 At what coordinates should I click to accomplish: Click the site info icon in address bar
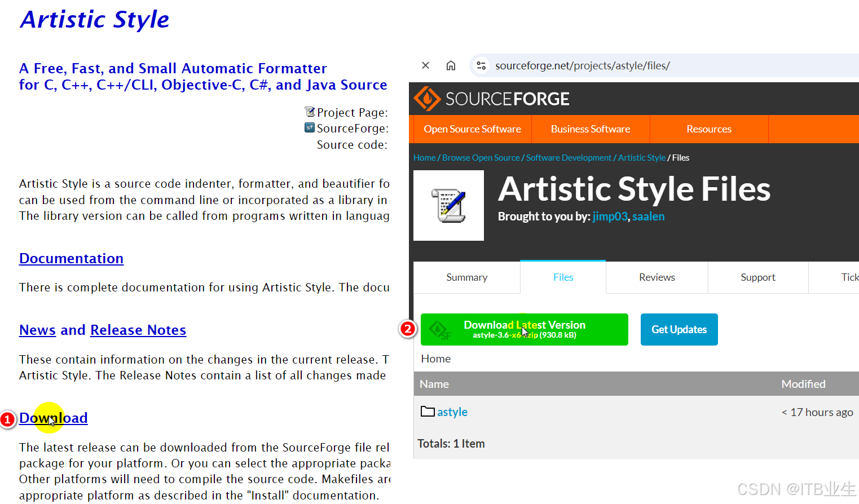click(481, 65)
